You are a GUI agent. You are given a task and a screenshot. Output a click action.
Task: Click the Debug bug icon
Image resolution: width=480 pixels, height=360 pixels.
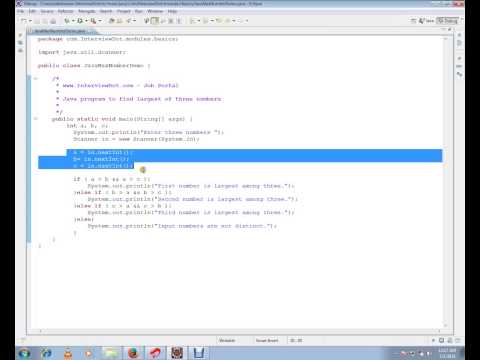[67, 21]
